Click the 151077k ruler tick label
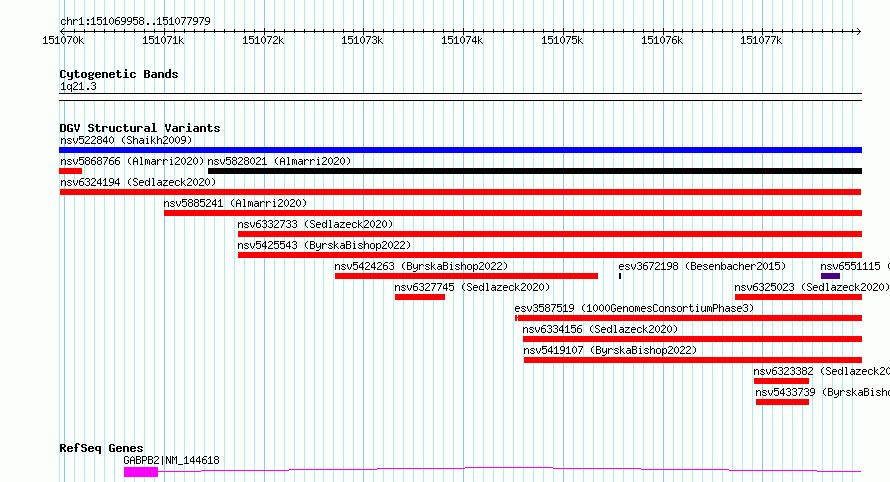 click(761, 40)
